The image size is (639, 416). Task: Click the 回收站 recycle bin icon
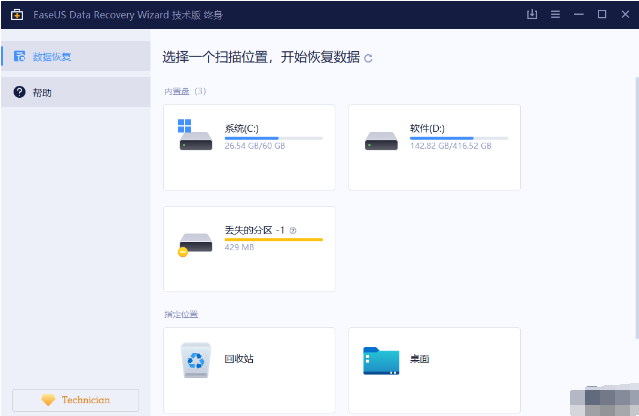click(196, 360)
